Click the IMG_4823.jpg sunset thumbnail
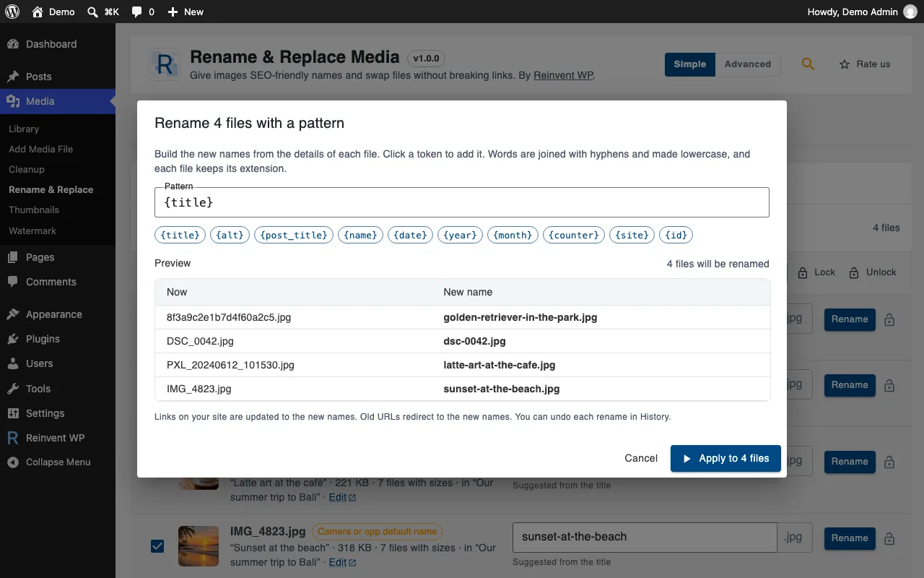The image size is (924, 578). click(199, 546)
